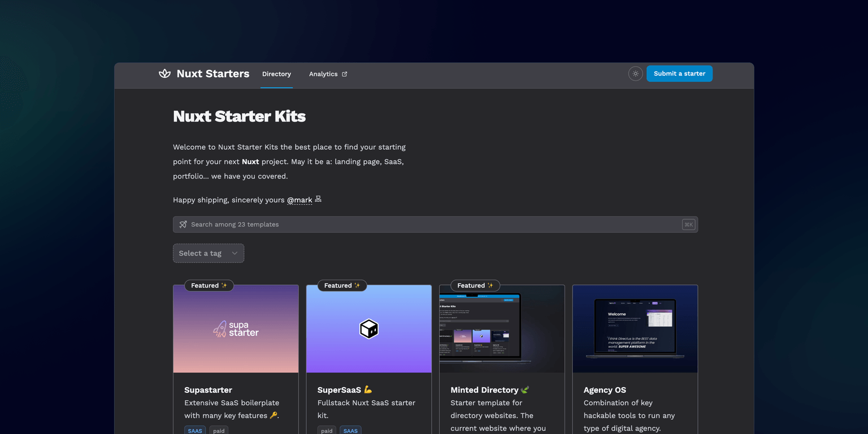Viewport: 868px width, 434px height.
Task: Click the paid tag on SuperSaaS card
Action: point(327,431)
